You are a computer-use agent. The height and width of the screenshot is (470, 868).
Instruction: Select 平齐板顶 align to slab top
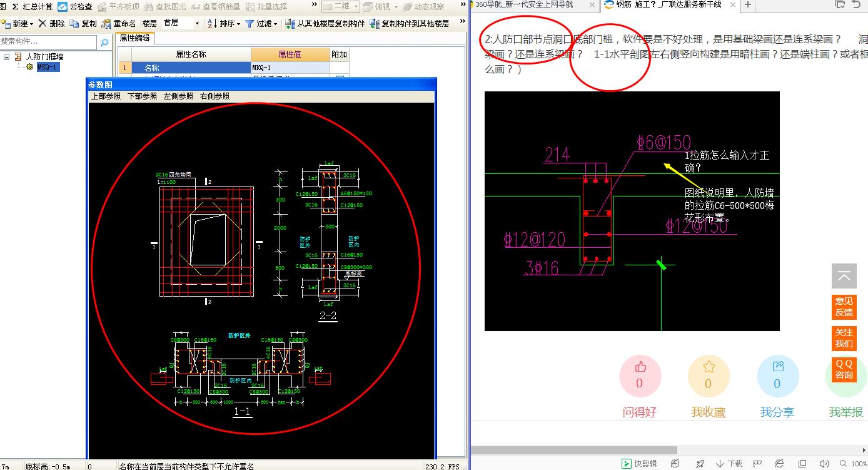[118, 6]
